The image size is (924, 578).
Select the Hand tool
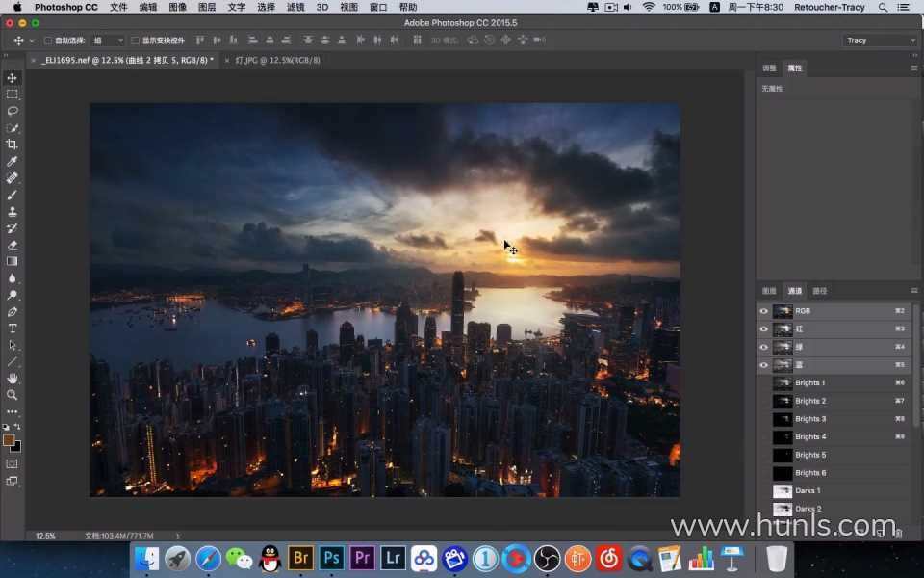[12, 379]
